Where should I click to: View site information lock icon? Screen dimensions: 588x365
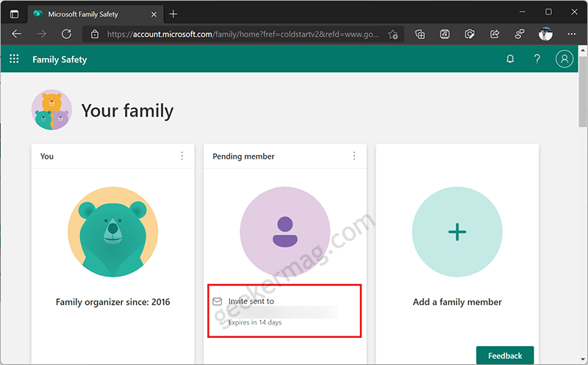click(95, 34)
